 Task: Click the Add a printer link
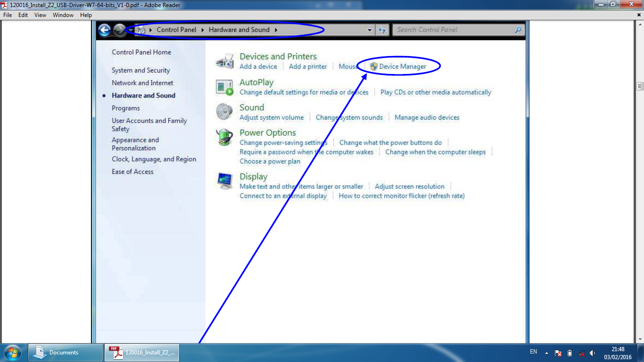pos(308,66)
